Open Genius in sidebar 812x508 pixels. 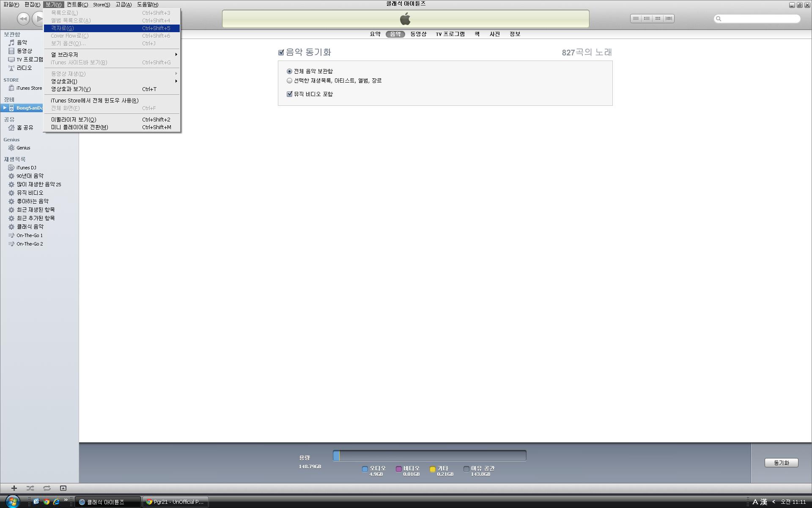coord(23,148)
